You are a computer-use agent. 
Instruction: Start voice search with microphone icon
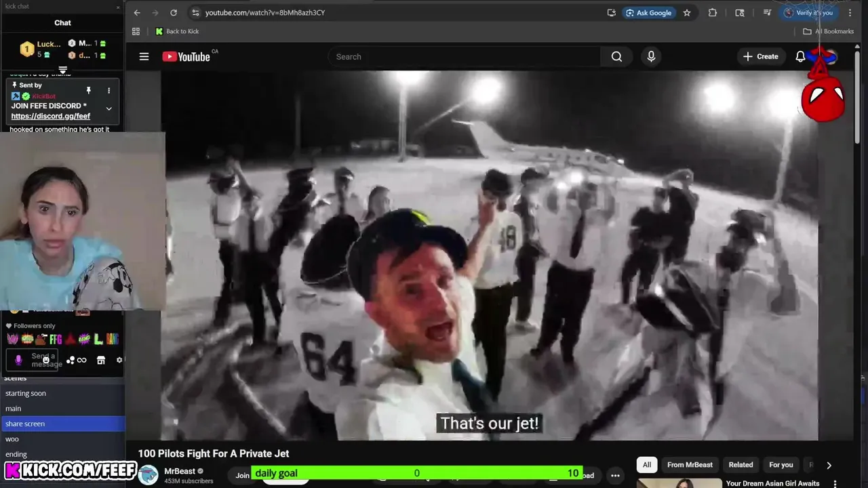[x=651, y=56]
